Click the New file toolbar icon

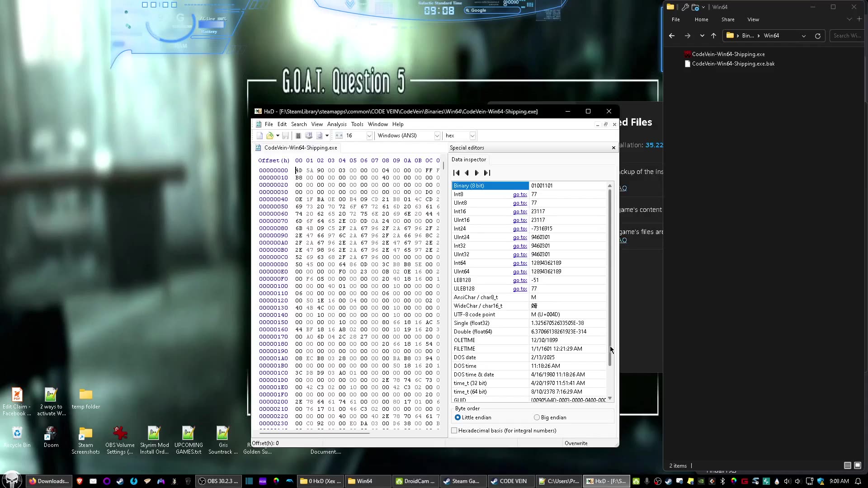coord(259,136)
